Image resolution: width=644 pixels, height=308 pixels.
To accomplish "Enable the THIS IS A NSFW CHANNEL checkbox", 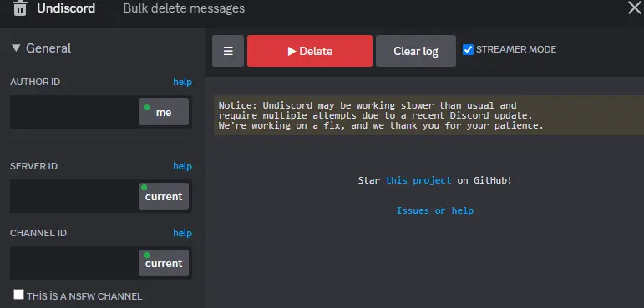I will click(18, 295).
